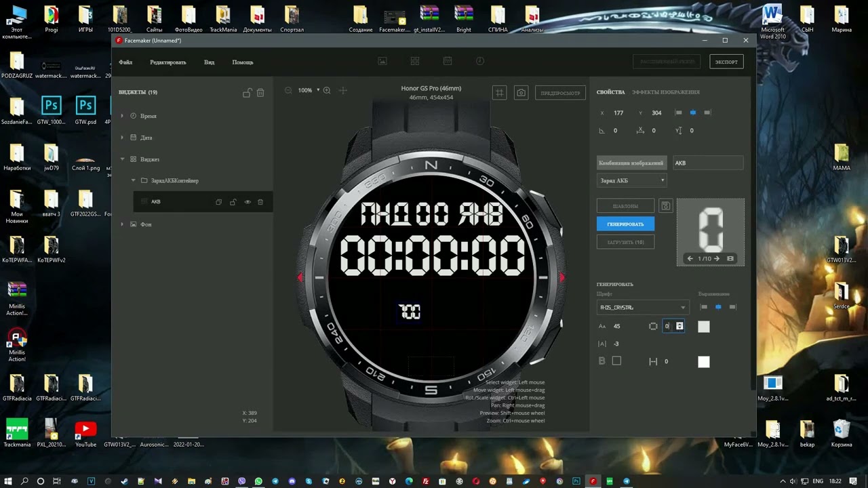Activate the pan/move canvas crosshair tool
Image resolution: width=868 pixels, height=488 pixels.
coord(343,90)
